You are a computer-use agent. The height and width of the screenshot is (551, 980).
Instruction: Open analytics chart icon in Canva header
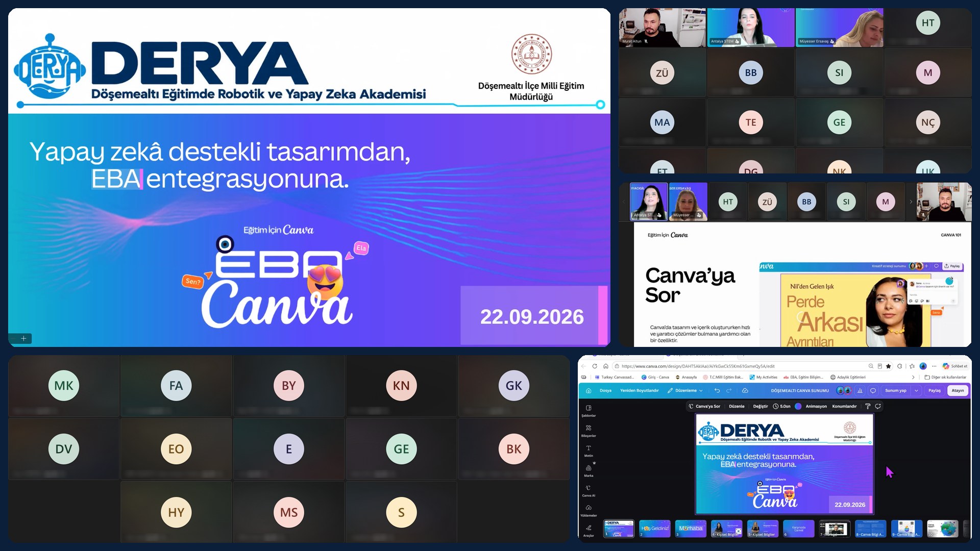click(x=860, y=391)
